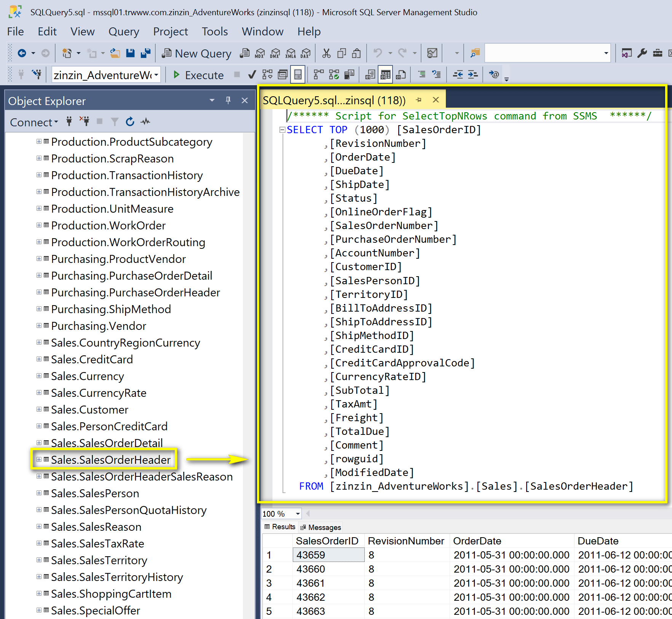Toggle Object Explorer auto-hide pin
This screenshot has height=619, width=672.
pos(228,100)
